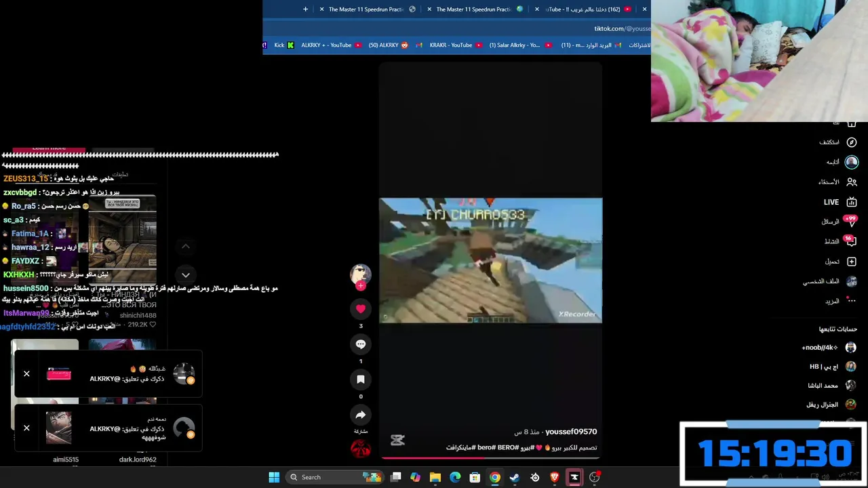Open +noob//4k followed account
This screenshot has height=488, width=868.
pos(829,348)
